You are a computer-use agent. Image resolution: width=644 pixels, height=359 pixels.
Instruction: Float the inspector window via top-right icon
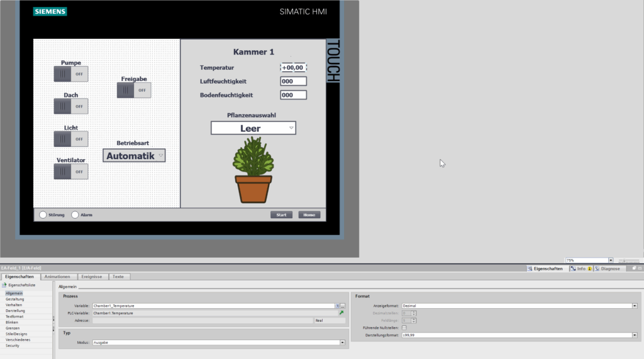click(x=634, y=268)
